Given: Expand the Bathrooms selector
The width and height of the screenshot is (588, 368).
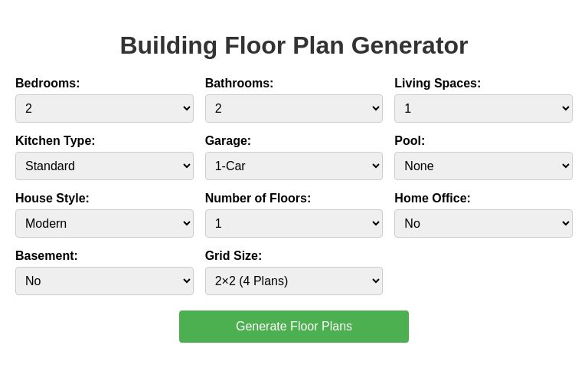Looking at the screenshot, I should (x=293, y=109).
